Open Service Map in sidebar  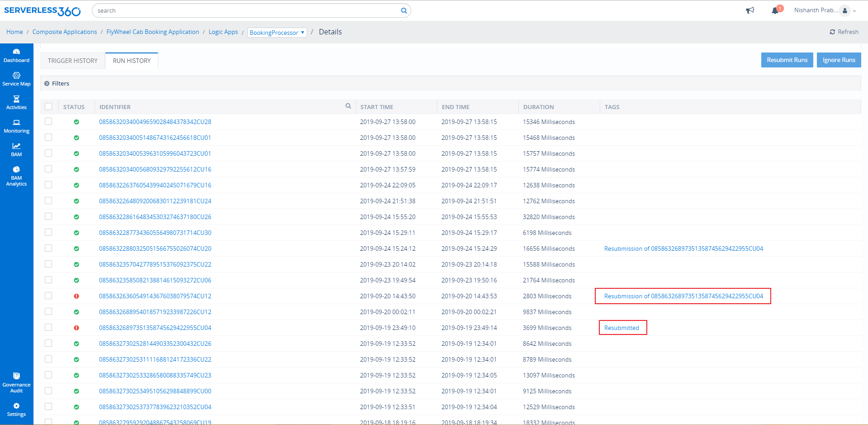16,79
